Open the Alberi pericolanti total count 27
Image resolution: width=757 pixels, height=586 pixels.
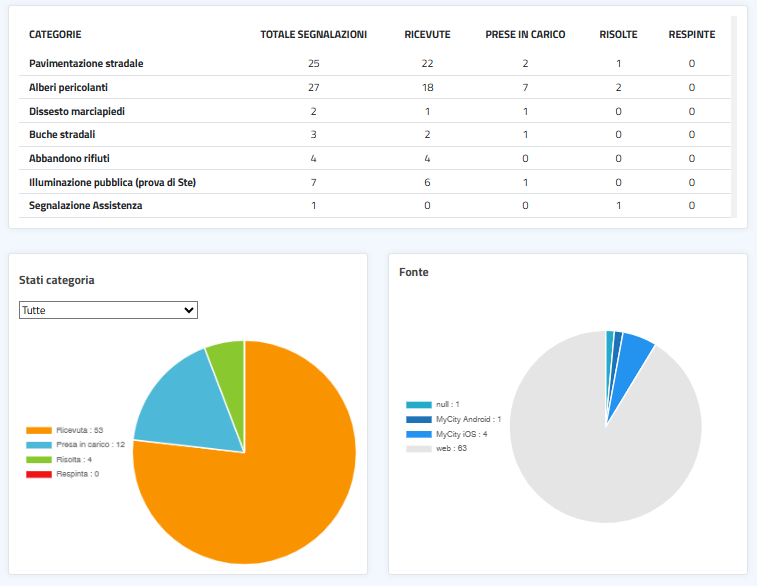[x=313, y=87]
